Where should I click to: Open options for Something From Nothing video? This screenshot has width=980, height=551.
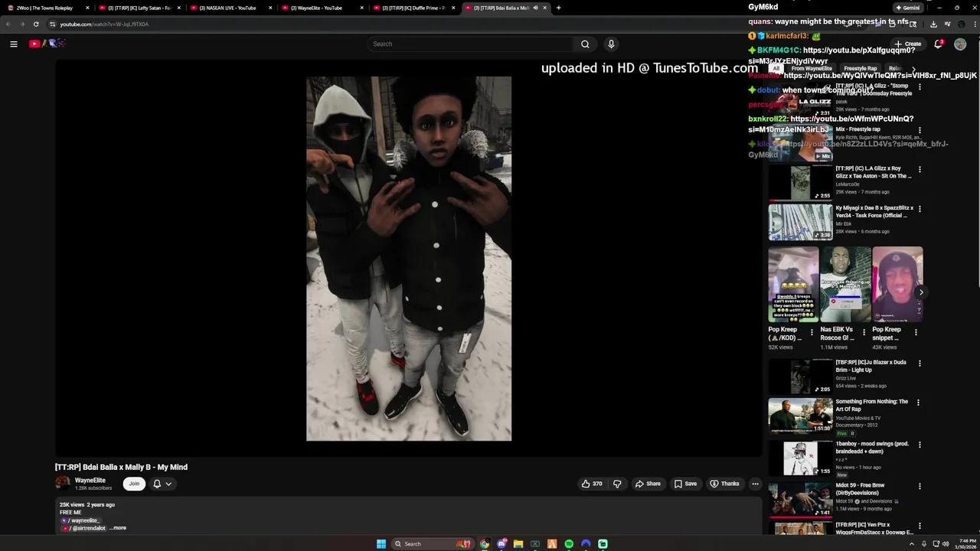pos(920,403)
